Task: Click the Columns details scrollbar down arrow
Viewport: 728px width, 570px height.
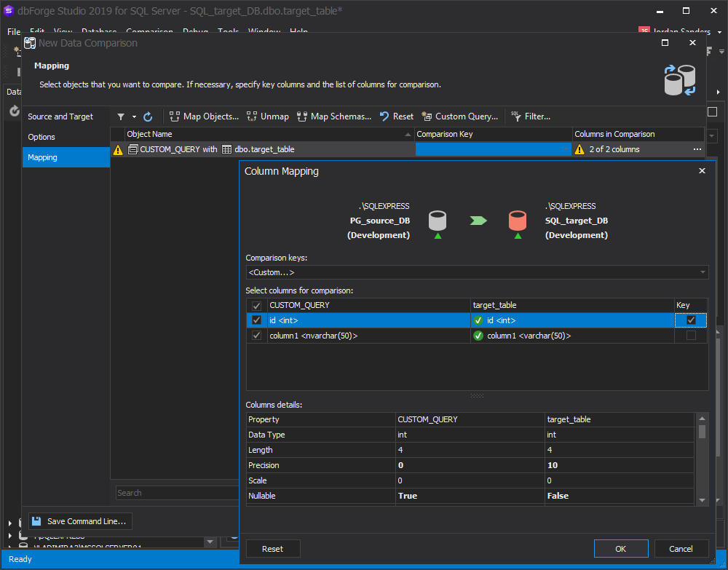Action: tap(702, 500)
